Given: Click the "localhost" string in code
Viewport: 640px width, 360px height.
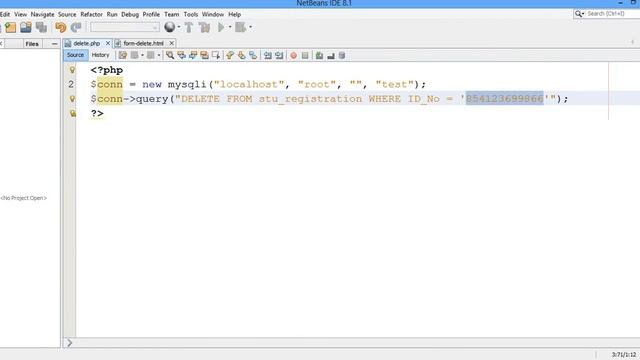Looking at the screenshot, I should pyautogui.click(x=249, y=84).
